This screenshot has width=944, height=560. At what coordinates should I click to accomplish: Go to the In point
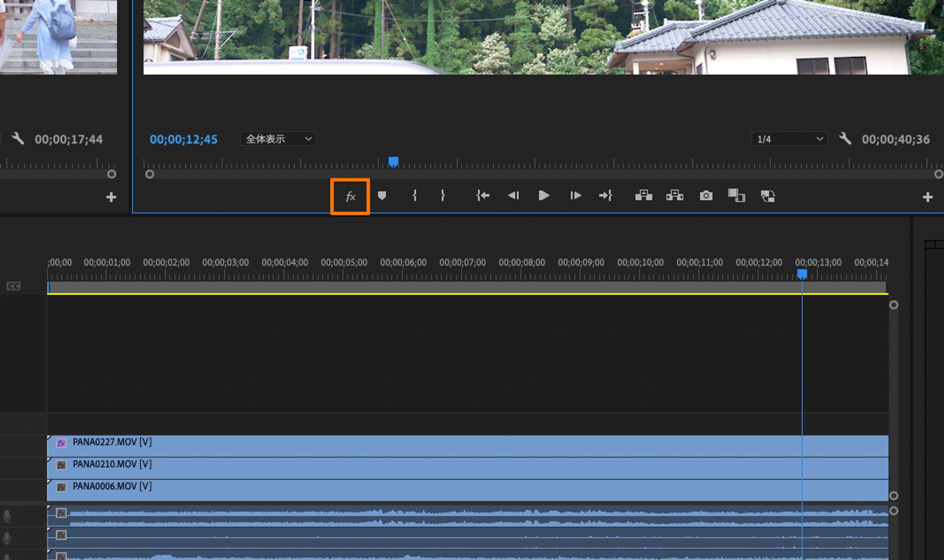point(482,196)
